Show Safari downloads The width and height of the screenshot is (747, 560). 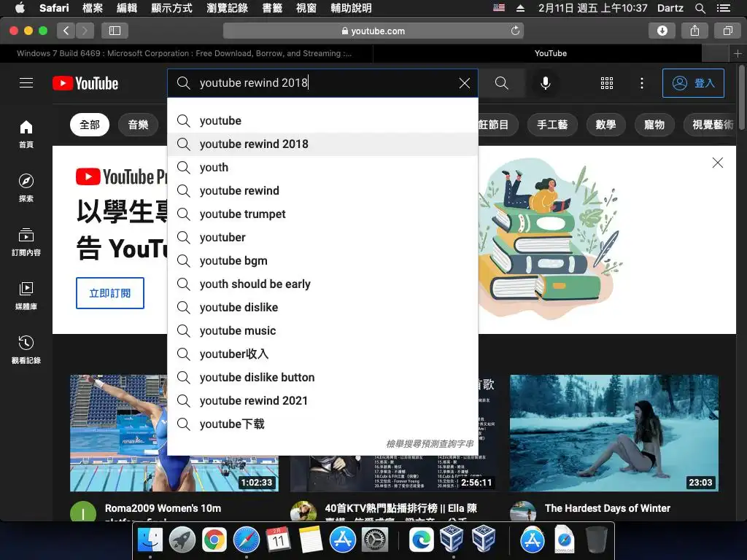tap(662, 31)
